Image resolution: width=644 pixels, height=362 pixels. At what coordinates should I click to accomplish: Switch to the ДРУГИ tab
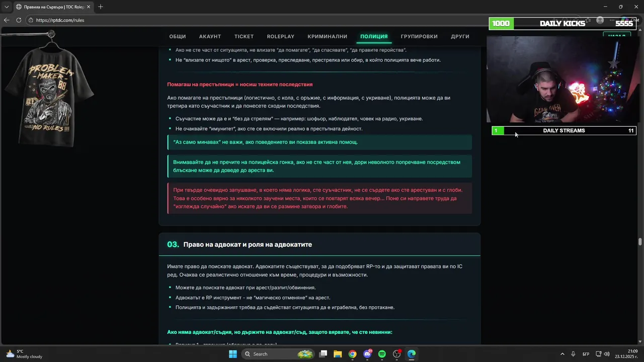pos(460,36)
